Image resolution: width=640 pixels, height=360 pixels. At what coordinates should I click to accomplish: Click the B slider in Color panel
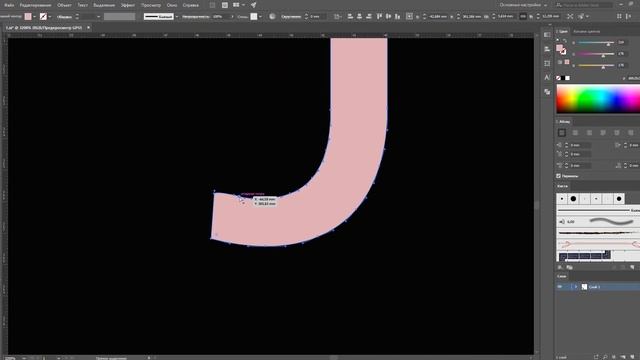click(596, 65)
